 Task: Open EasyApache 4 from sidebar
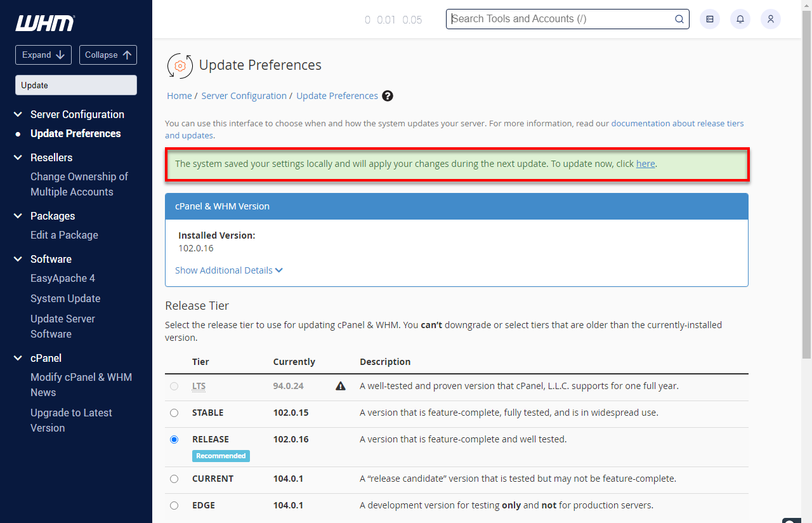[63, 278]
